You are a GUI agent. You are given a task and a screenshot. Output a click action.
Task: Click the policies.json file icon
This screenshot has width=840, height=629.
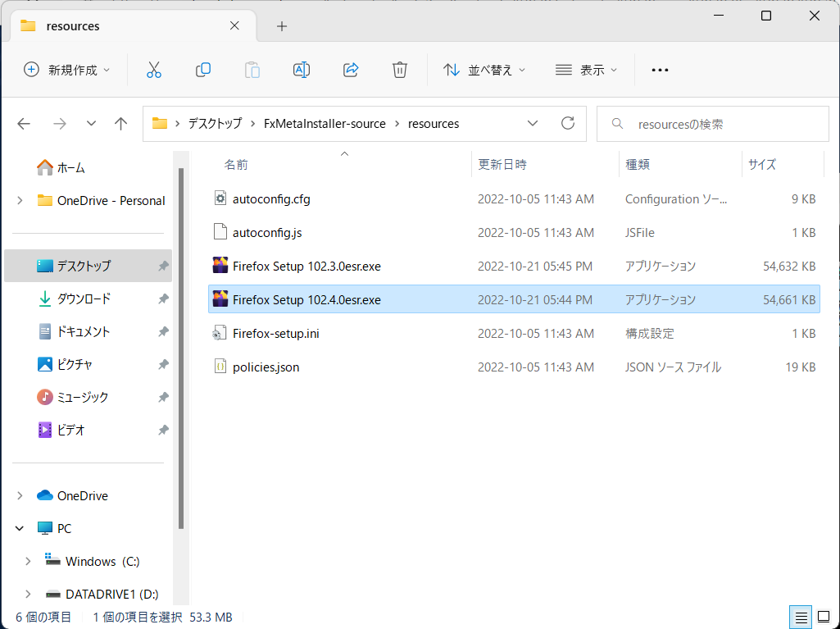coord(220,367)
